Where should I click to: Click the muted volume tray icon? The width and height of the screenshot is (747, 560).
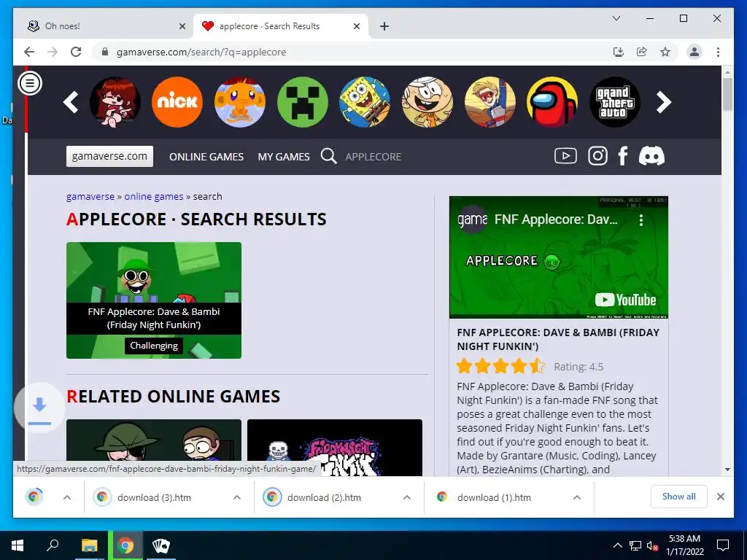pyautogui.click(x=652, y=545)
